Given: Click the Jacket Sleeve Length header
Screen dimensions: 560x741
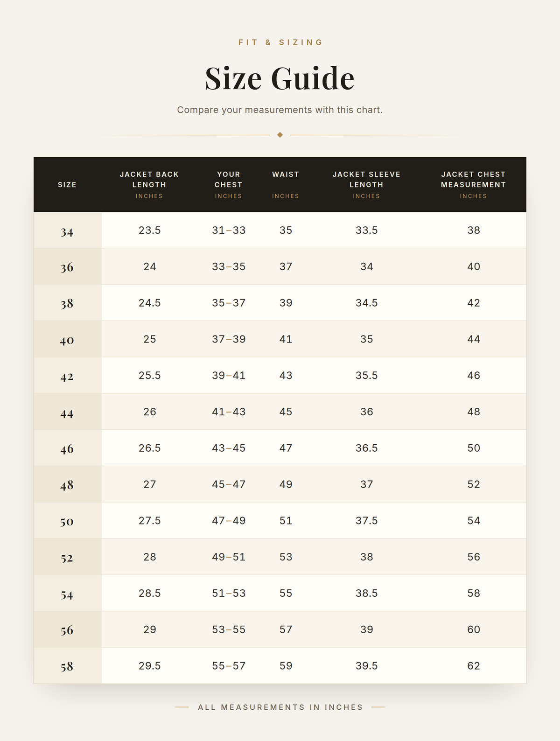Looking at the screenshot, I should pos(366,185).
